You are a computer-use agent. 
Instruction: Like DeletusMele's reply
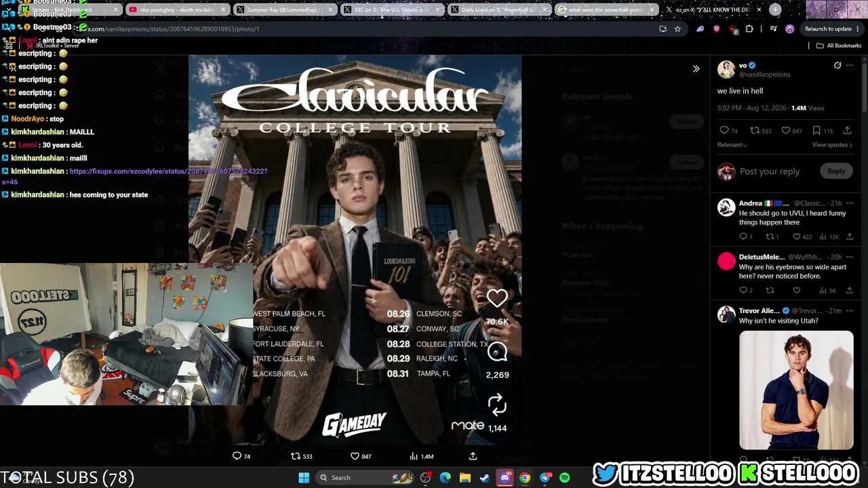(797, 291)
